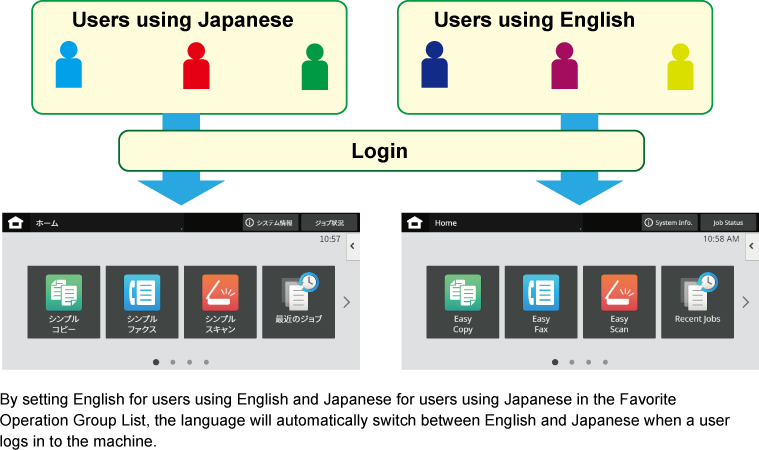Select second page dot on the English screen

click(x=571, y=362)
